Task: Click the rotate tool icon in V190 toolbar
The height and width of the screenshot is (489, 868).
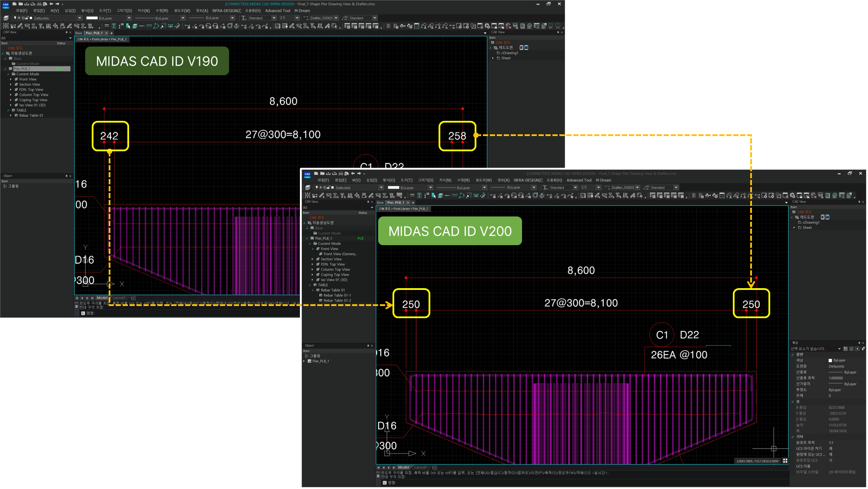Action: (156, 26)
